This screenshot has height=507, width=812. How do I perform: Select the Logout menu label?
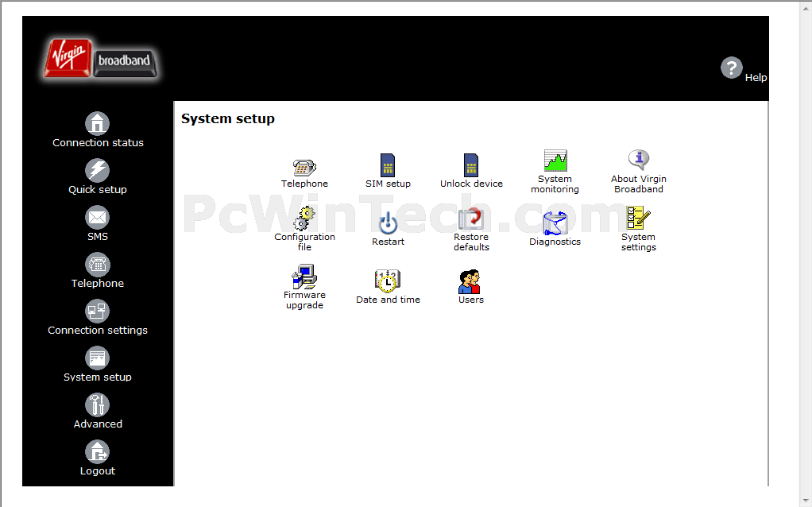point(98,471)
